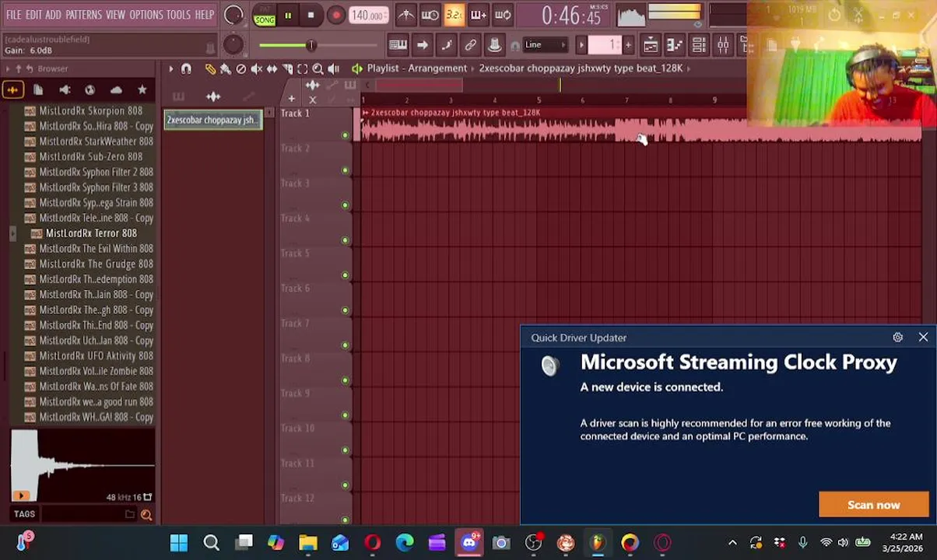Toggle overdub blend recording icon
The image size is (937, 560).
(x=478, y=15)
